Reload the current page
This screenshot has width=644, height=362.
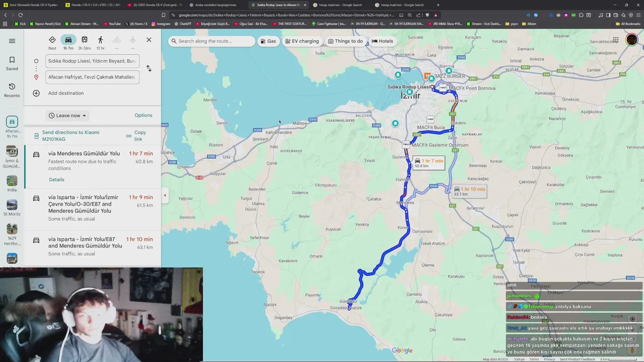tap(20, 15)
